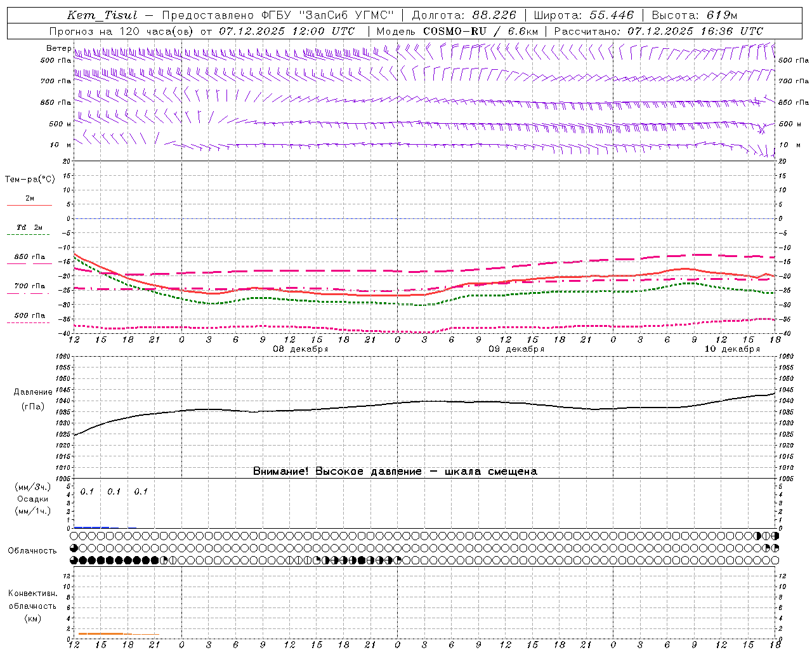
Task: Select 850 гПа entry in temperature legend
Action: tap(30, 257)
